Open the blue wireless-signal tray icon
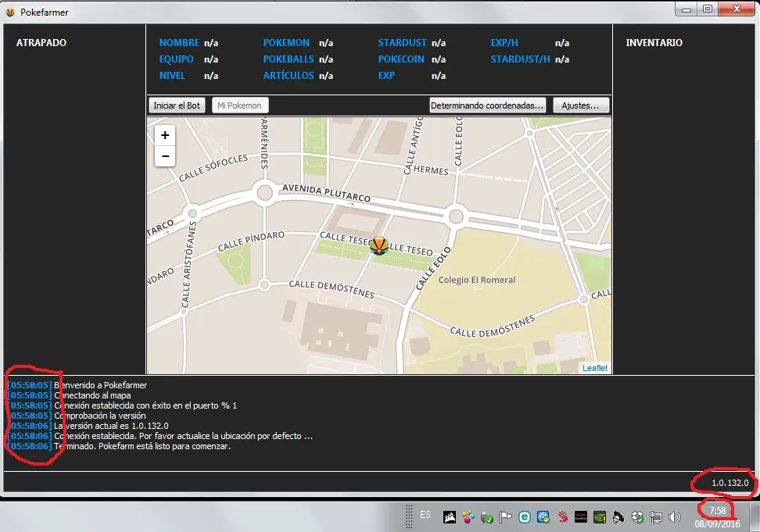Screen dimensions: 760x532 (x=543, y=517)
